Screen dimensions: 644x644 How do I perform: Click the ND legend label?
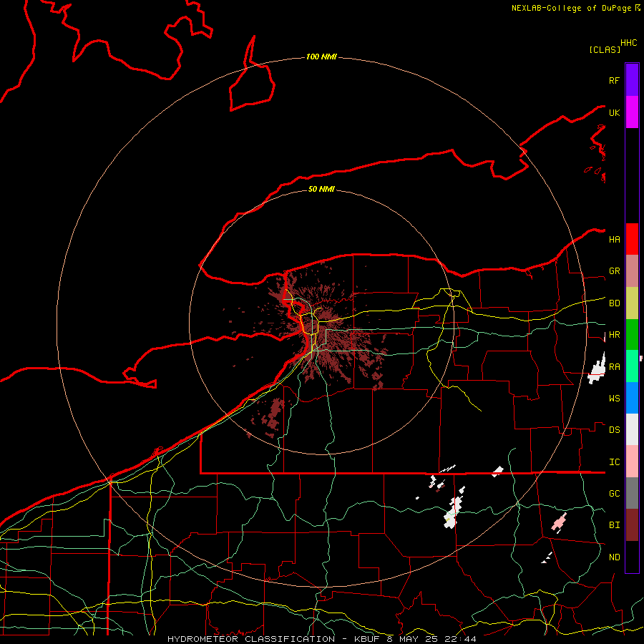pyautogui.click(x=615, y=557)
